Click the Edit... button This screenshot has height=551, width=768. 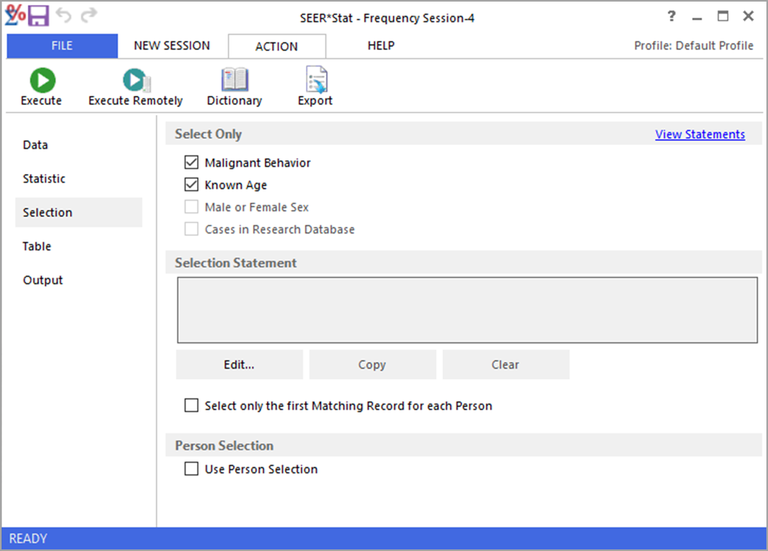239,365
